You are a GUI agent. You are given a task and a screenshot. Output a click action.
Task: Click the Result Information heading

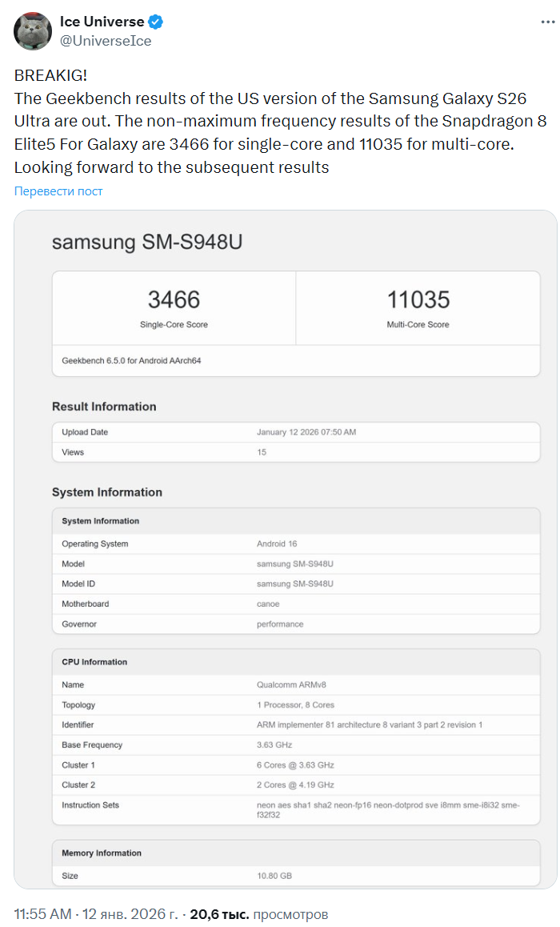[104, 407]
